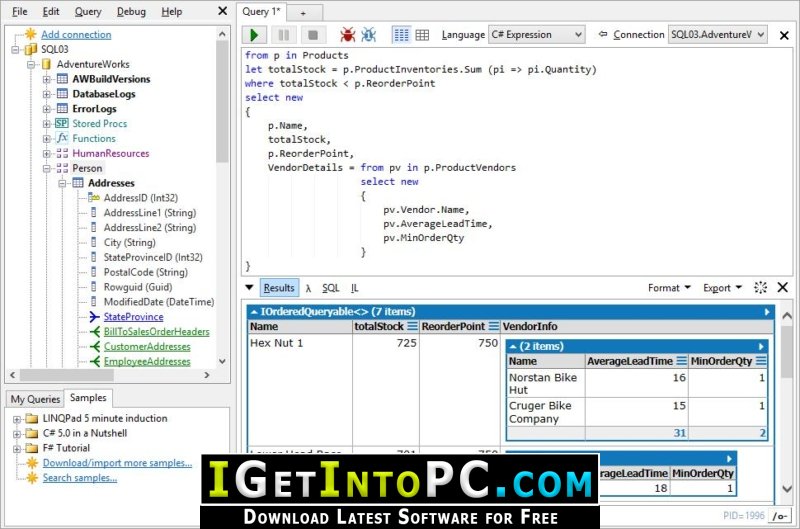Click the totalStock column menu icon
Viewport: 800px width, 529px height.
(411, 327)
